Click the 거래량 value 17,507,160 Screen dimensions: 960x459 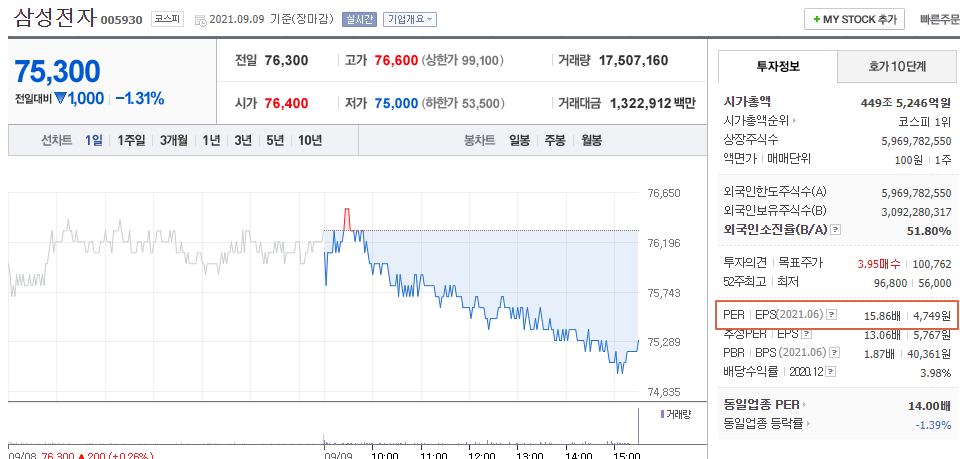point(633,61)
